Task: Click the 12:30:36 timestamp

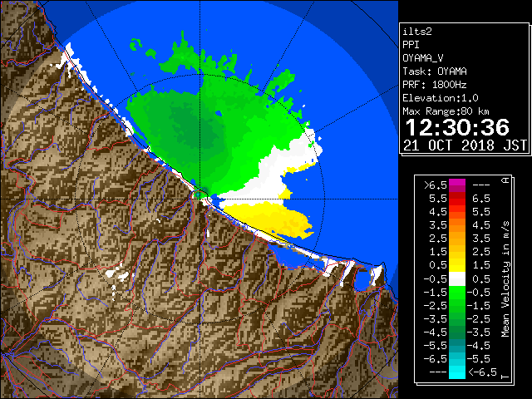Action: [457, 127]
